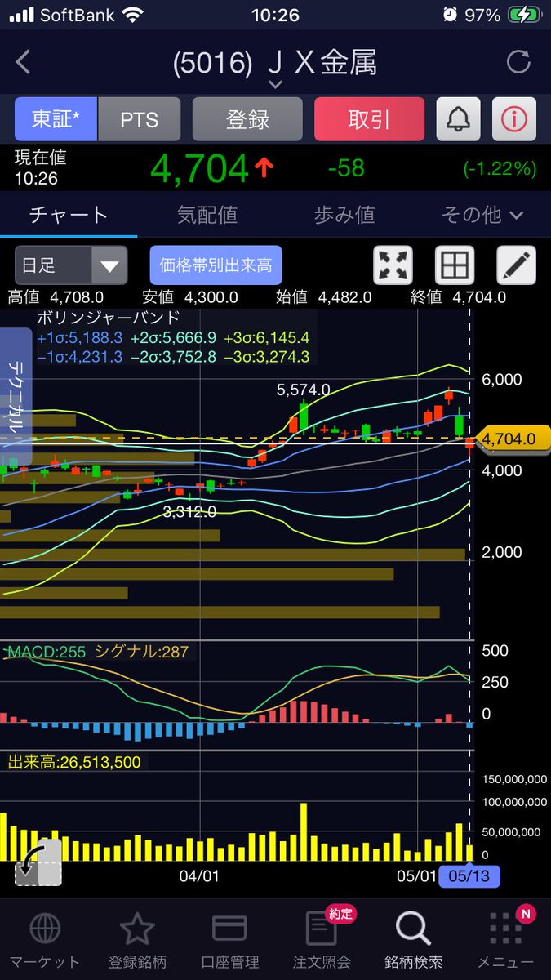Tap the battery icon in status bar
Image resolution: width=551 pixels, height=980 pixels.
(523, 15)
